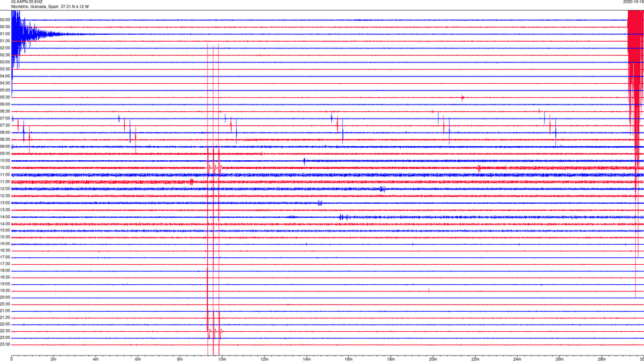
Task: Select the 19:00 trace time label
Action: tap(5, 284)
